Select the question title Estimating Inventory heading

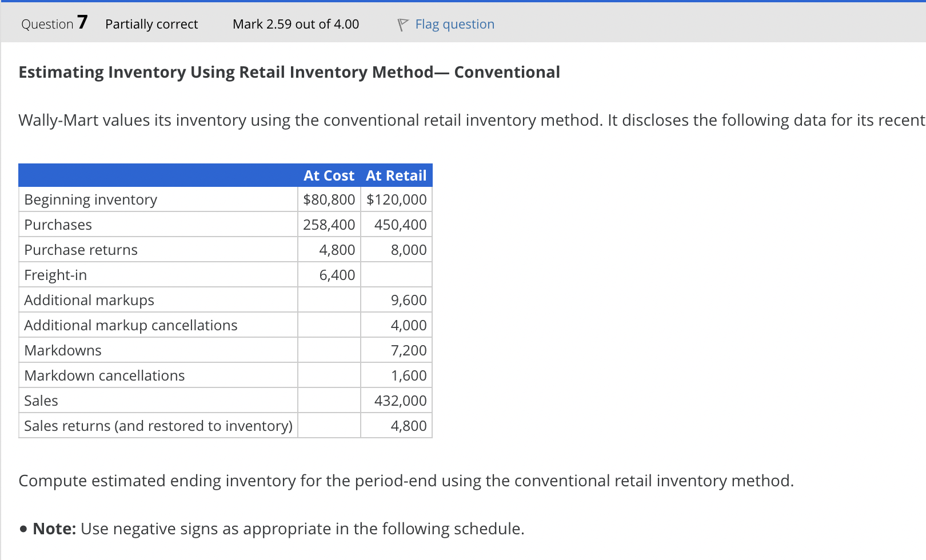point(288,71)
